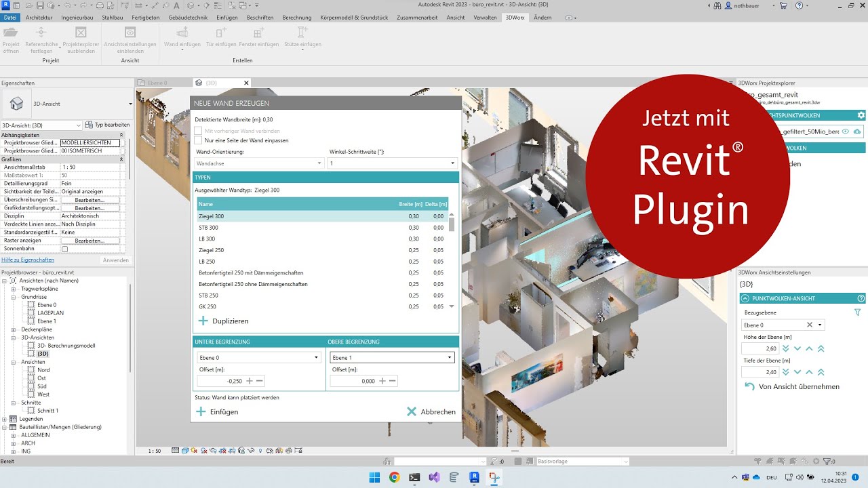Viewport: 868px width, 488px height.
Task: Select LAGEPLAN in the project browser
Action: (50, 313)
